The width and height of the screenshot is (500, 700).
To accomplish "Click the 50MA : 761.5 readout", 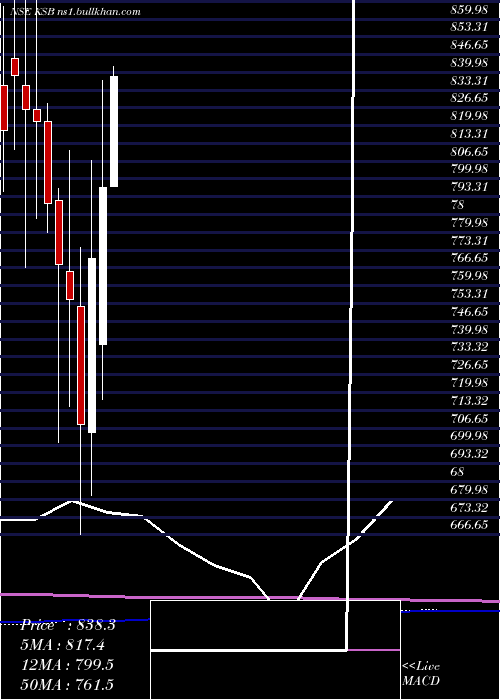I will pyautogui.click(x=67, y=684).
